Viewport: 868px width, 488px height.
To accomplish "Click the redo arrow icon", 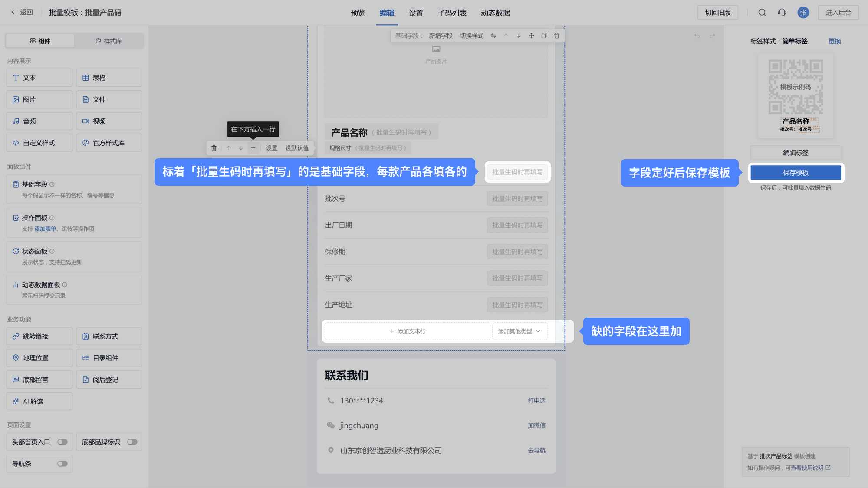I will coord(712,36).
